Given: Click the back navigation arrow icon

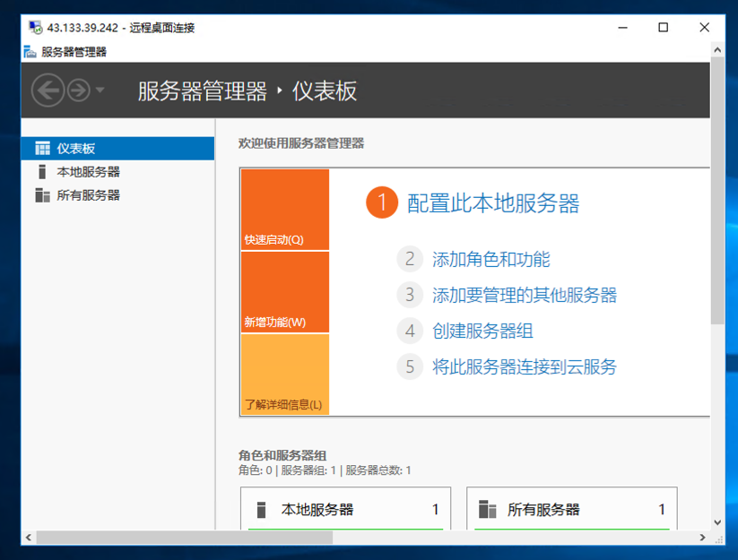Looking at the screenshot, I should (48, 90).
